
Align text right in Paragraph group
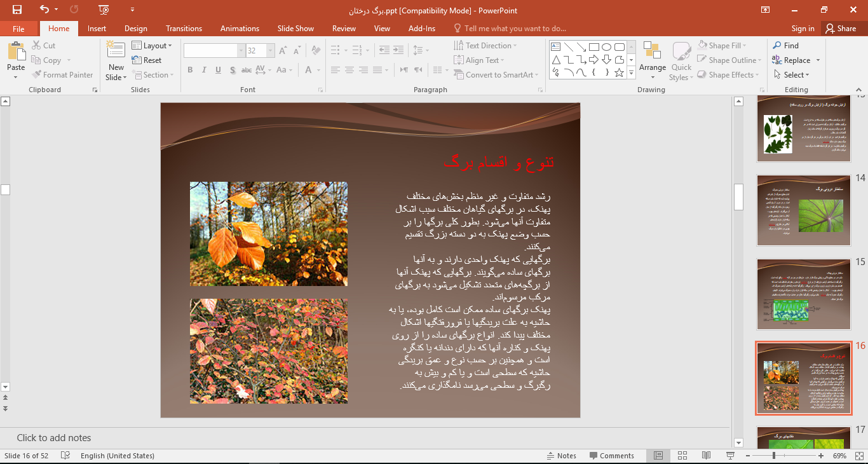point(363,70)
